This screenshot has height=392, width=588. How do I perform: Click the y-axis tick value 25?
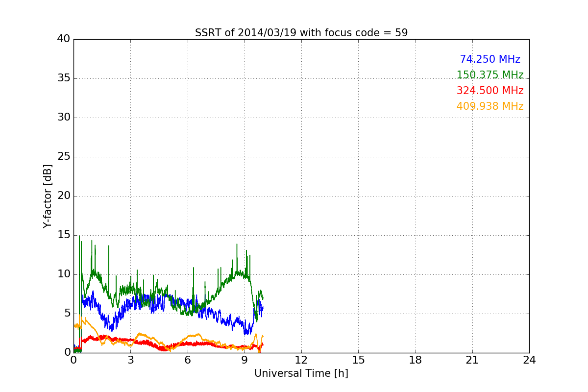(x=64, y=157)
